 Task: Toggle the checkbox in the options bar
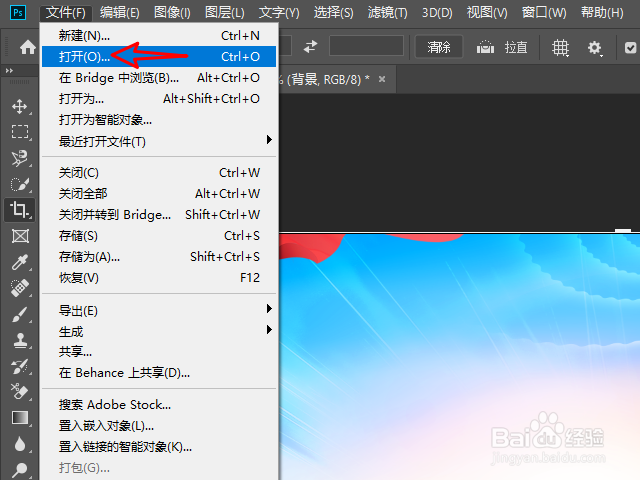(631, 48)
